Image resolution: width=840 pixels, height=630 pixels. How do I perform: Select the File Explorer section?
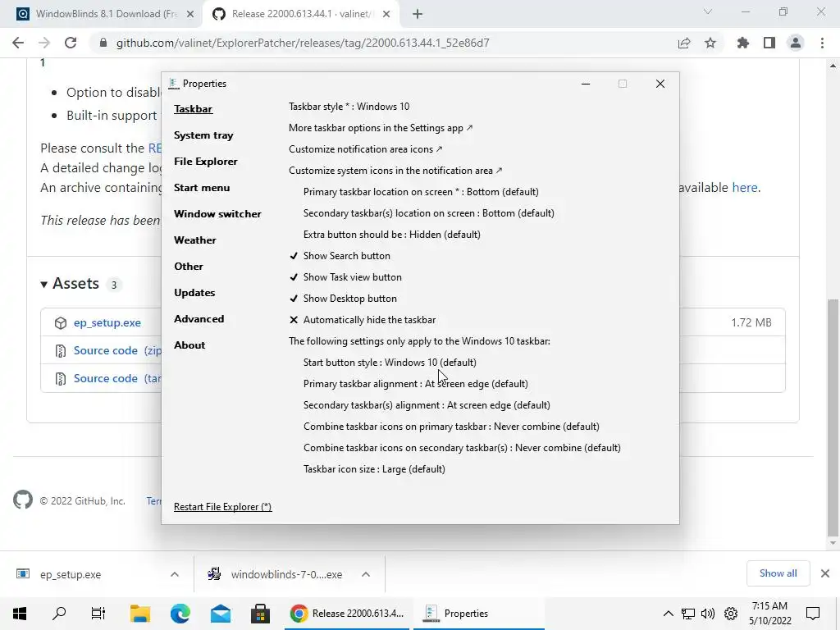(x=206, y=162)
